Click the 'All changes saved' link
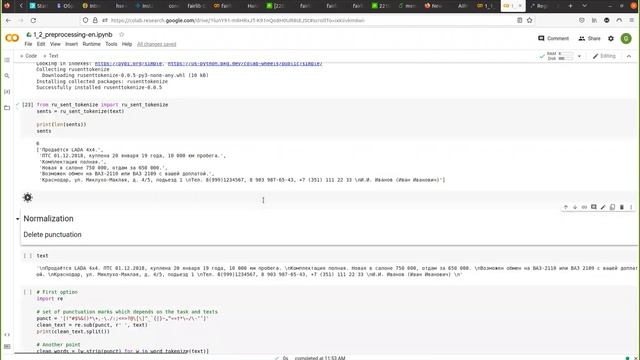Screen dimensions: 640x360 pyautogui.click(x=156, y=44)
